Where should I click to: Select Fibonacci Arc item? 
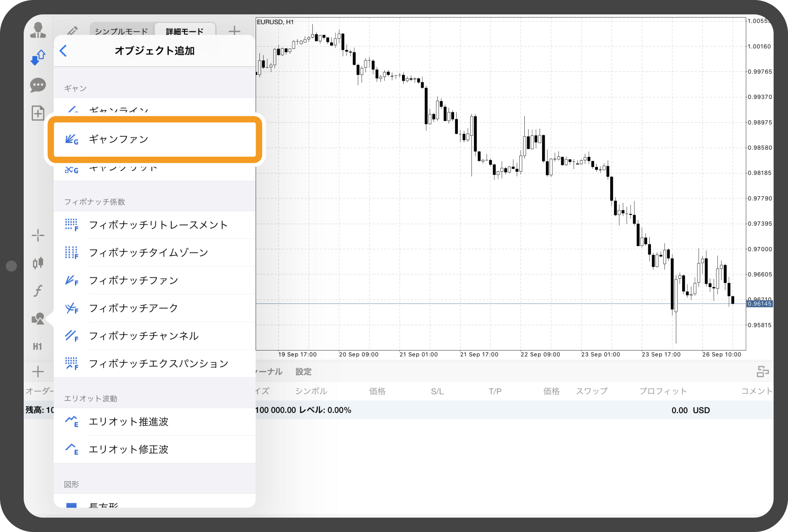[x=154, y=308]
